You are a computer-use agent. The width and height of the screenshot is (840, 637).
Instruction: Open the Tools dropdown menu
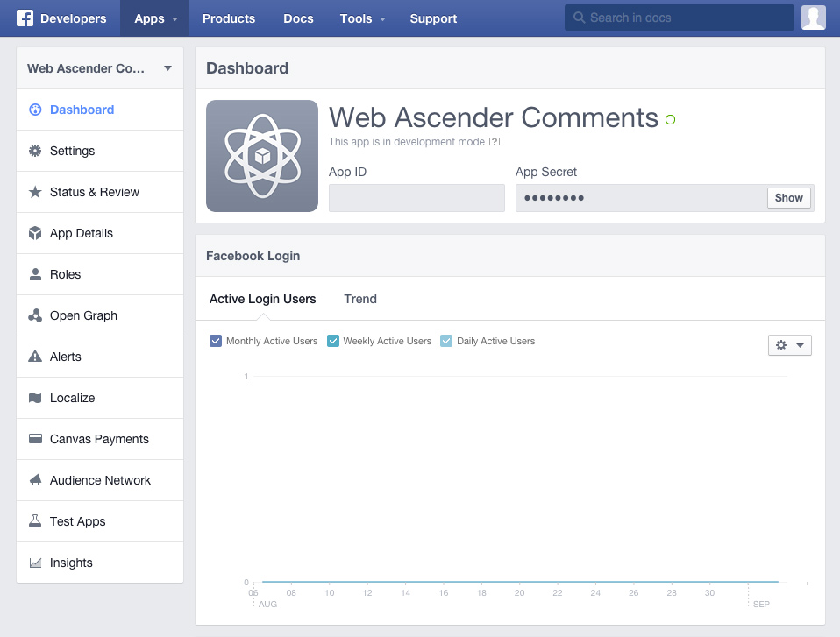click(x=363, y=18)
